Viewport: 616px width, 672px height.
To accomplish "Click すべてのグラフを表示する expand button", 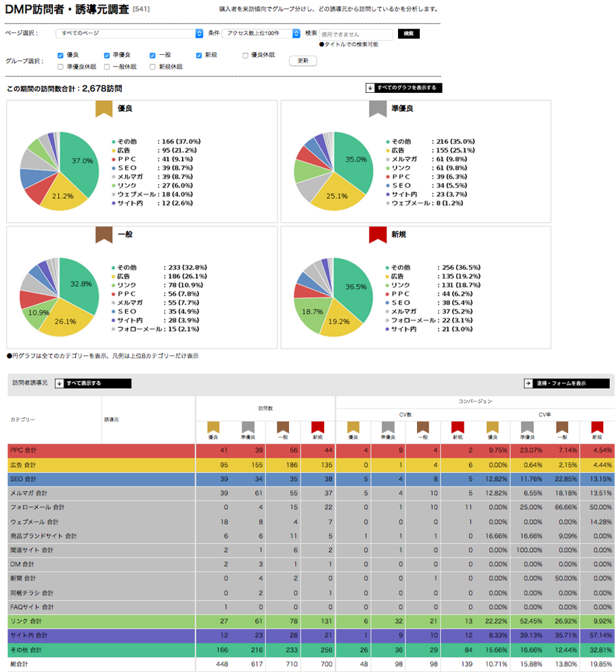I will tap(403, 88).
